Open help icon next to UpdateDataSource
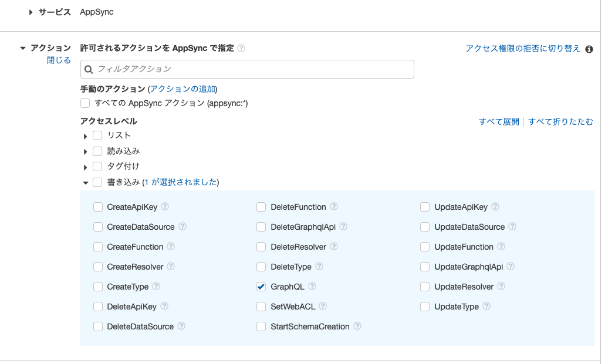605x364 pixels. coord(512,227)
